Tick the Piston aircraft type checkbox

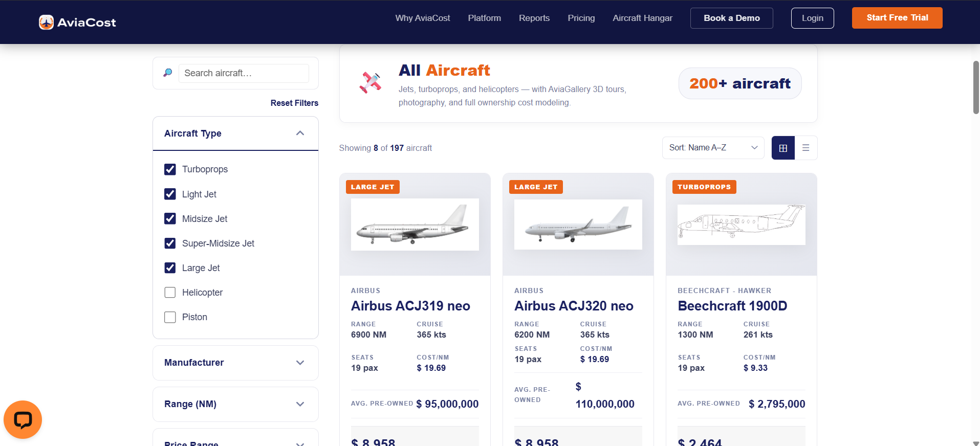point(170,317)
